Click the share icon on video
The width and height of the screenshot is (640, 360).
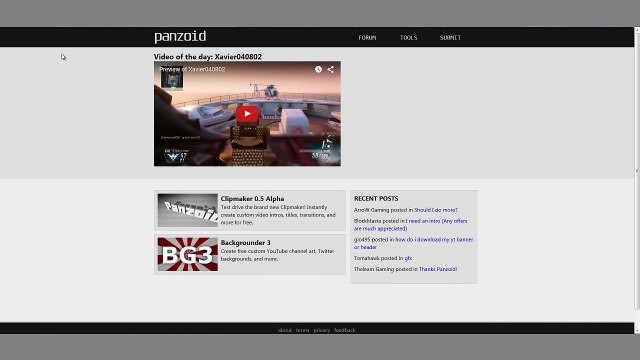click(x=330, y=69)
